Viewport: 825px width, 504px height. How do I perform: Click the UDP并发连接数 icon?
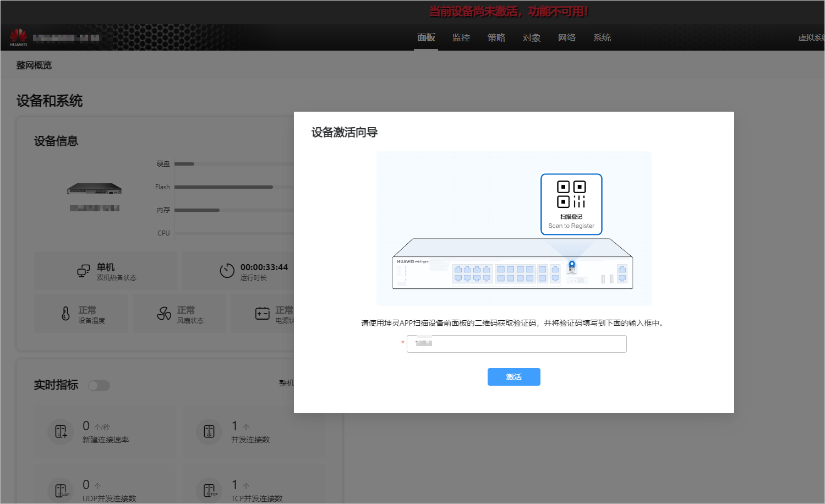tap(61, 490)
